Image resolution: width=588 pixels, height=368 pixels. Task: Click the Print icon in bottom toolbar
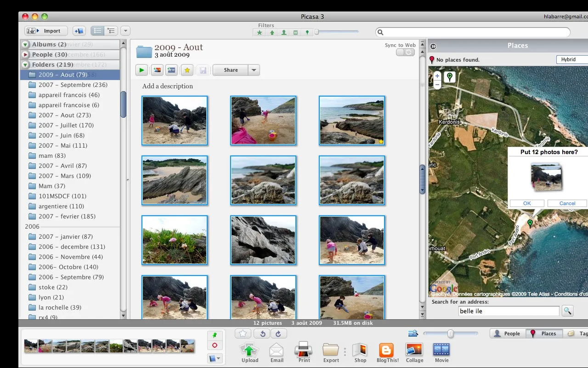click(x=304, y=350)
